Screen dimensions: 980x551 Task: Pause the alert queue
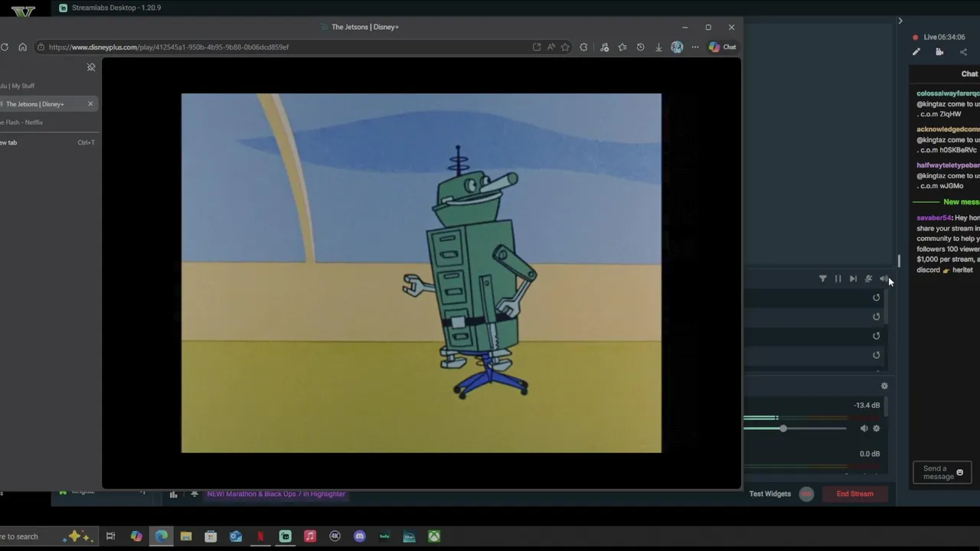pos(838,279)
